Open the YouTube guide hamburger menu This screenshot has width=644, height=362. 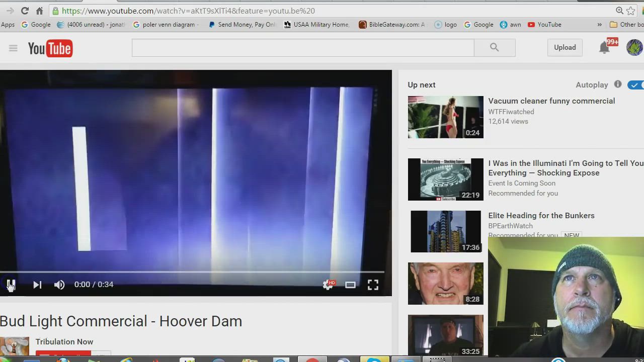point(13,48)
